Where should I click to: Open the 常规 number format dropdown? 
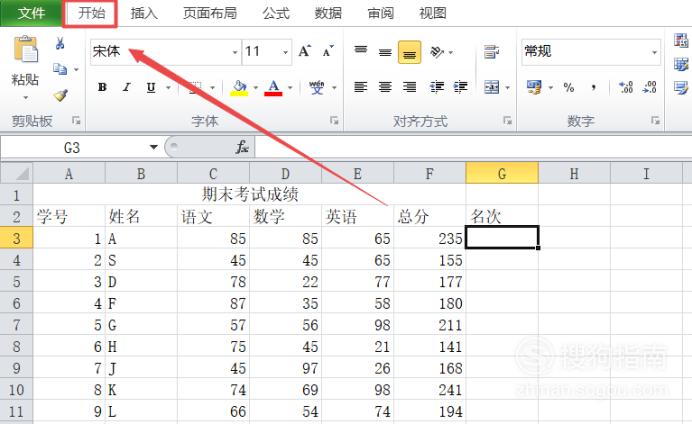[654, 52]
